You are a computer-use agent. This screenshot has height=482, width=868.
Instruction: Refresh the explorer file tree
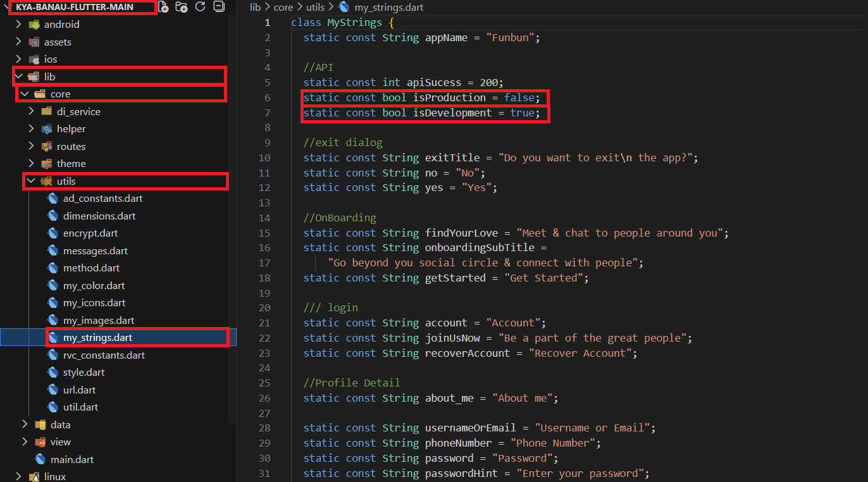[201, 7]
